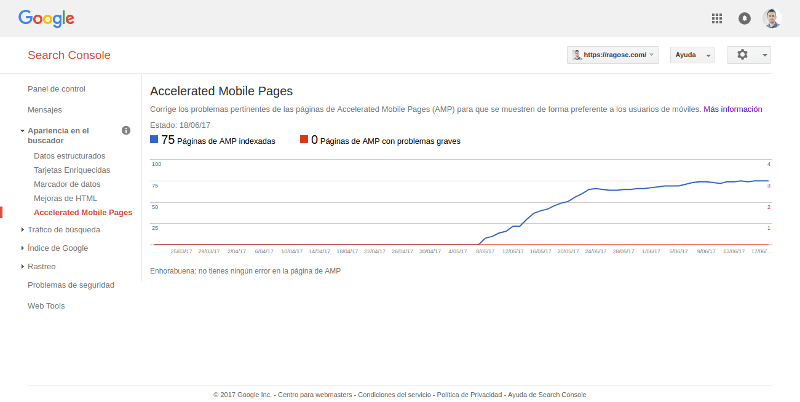Click info icon beside Apariencia en el buscador
Image resolution: width=800 pixels, height=402 pixels.
pyautogui.click(x=126, y=131)
